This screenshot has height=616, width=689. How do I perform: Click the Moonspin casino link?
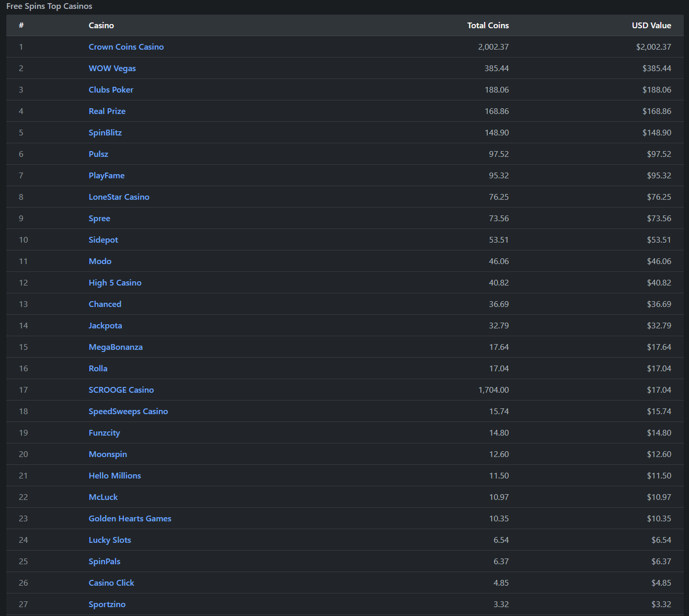click(x=108, y=454)
